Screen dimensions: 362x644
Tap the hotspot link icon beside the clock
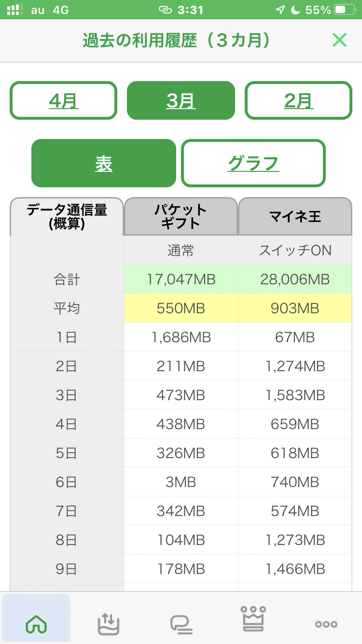tap(165, 10)
